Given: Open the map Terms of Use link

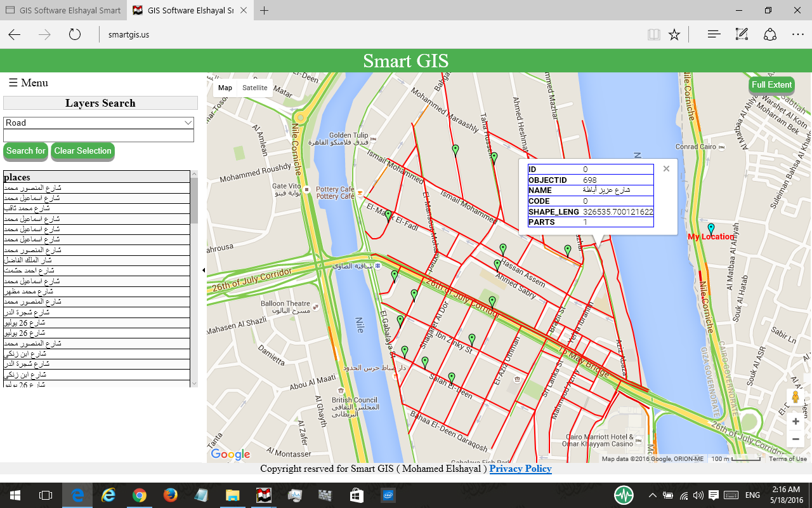Looking at the screenshot, I should click(x=787, y=459).
